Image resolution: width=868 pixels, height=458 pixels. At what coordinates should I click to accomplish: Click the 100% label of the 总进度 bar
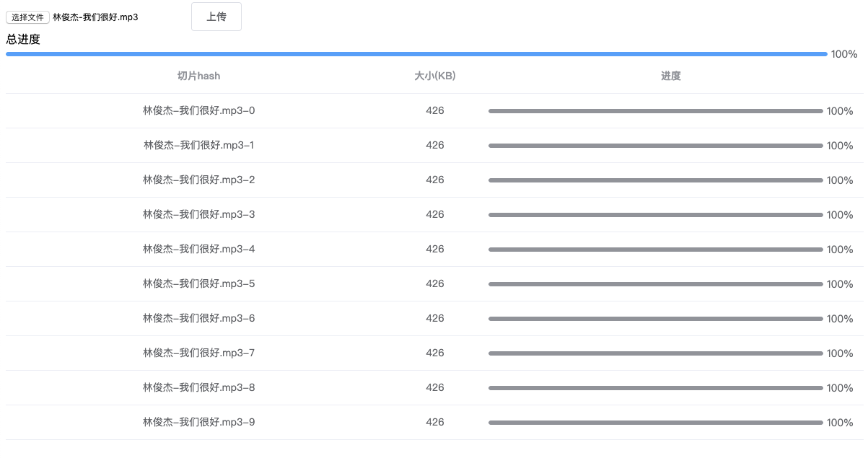[843, 54]
